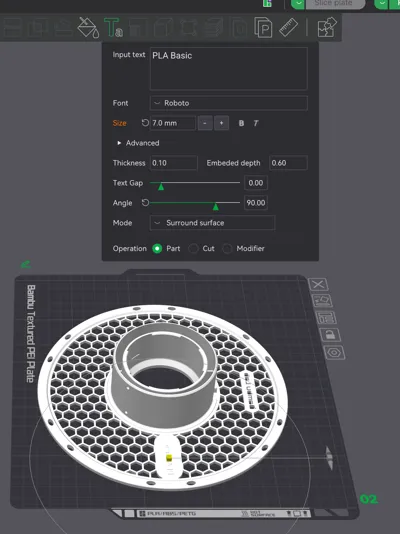The width and height of the screenshot is (400, 534).
Task: Click the Angle value box 90.00
Action: pyautogui.click(x=256, y=203)
